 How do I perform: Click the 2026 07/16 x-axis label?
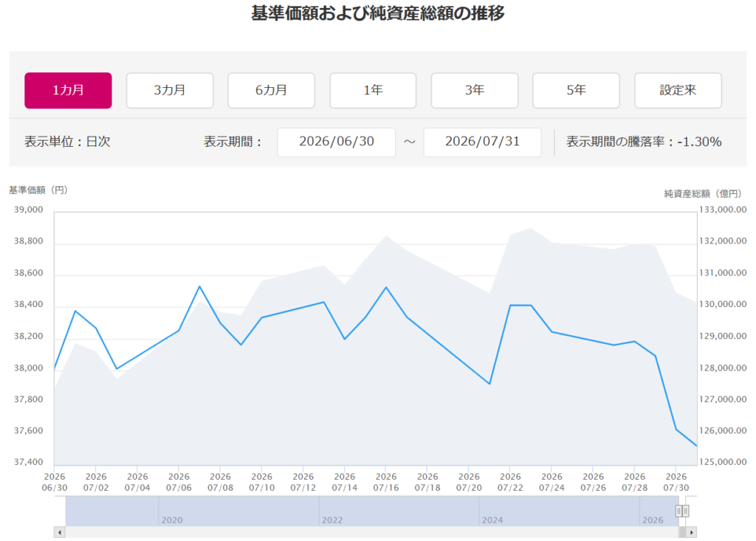tap(386, 482)
